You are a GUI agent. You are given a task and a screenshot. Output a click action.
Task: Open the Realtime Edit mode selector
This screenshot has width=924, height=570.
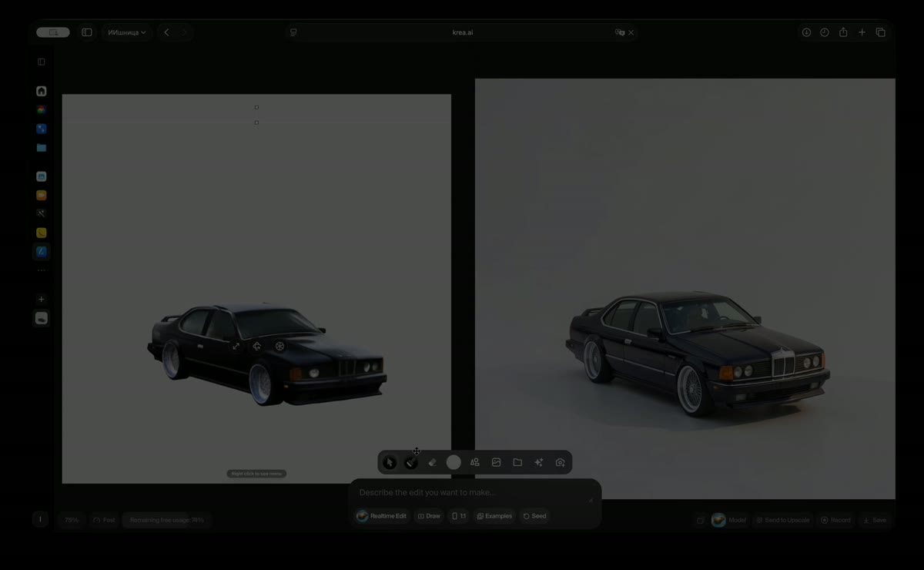tap(382, 516)
